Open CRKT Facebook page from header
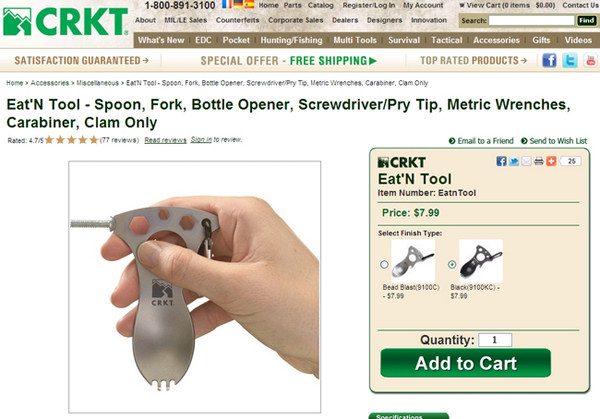This screenshot has width=600, height=419. 549,60
